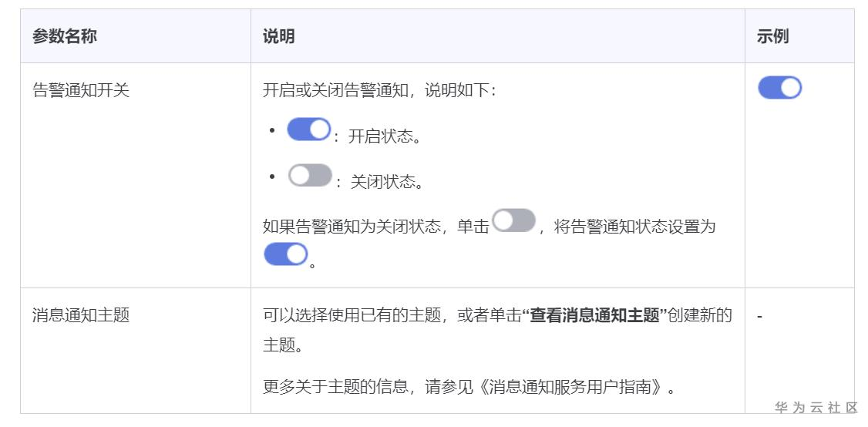The height and width of the screenshot is (427, 868).
Task: Click the dash in the 消息通知主题 example cell
Action: (760, 316)
